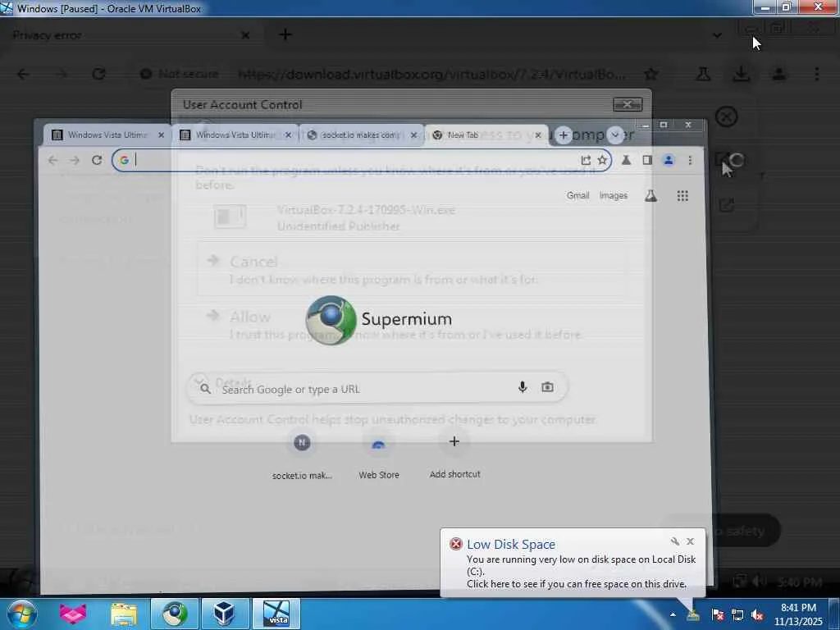Click the Not secure indicator
The width and height of the screenshot is (840, 630).
pos(179,74)
